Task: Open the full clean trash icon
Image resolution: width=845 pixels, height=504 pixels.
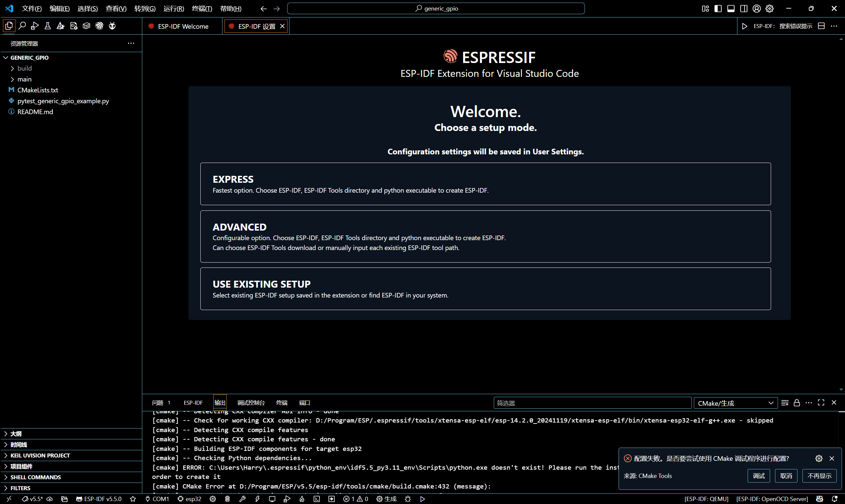Action: click(x=227, y=499)
